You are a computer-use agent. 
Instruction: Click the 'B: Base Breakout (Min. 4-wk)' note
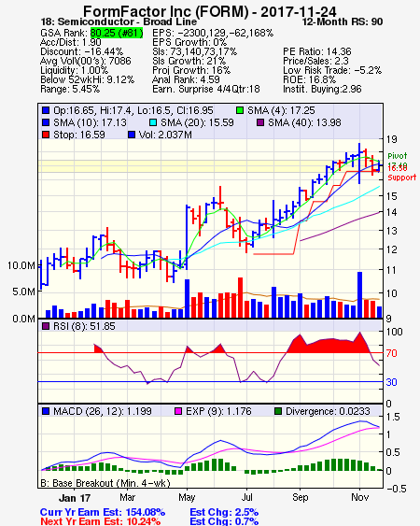(105, 483)
